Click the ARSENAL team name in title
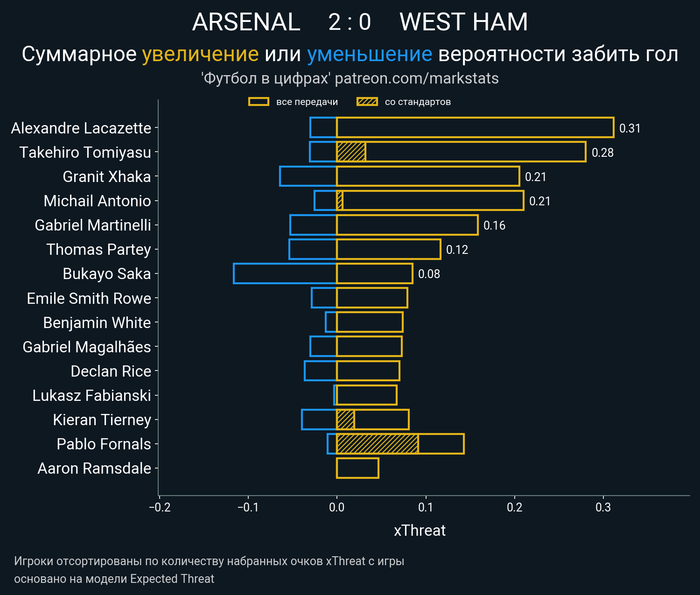This screenshot has width=700, height=595. click(246, 22)
